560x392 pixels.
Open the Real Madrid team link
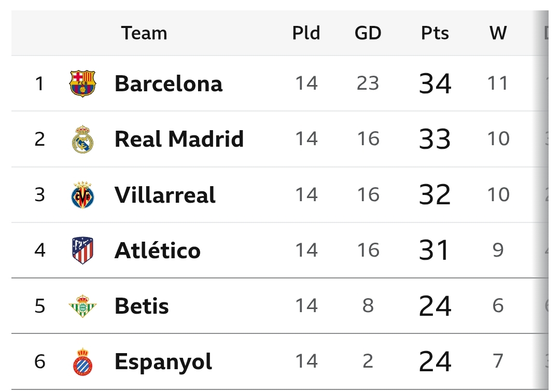click(x=179, y=139)
